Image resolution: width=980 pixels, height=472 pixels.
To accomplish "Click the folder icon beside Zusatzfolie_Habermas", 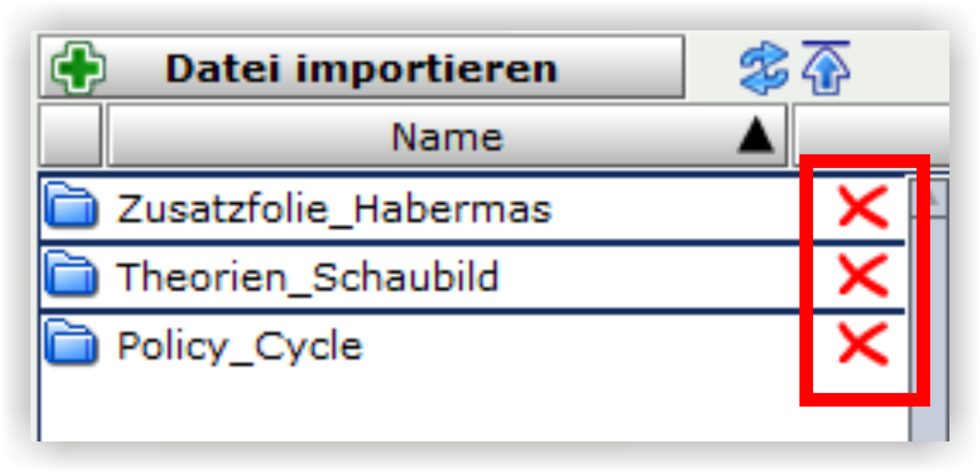I will pyautogui.click(x=71, y=205).
